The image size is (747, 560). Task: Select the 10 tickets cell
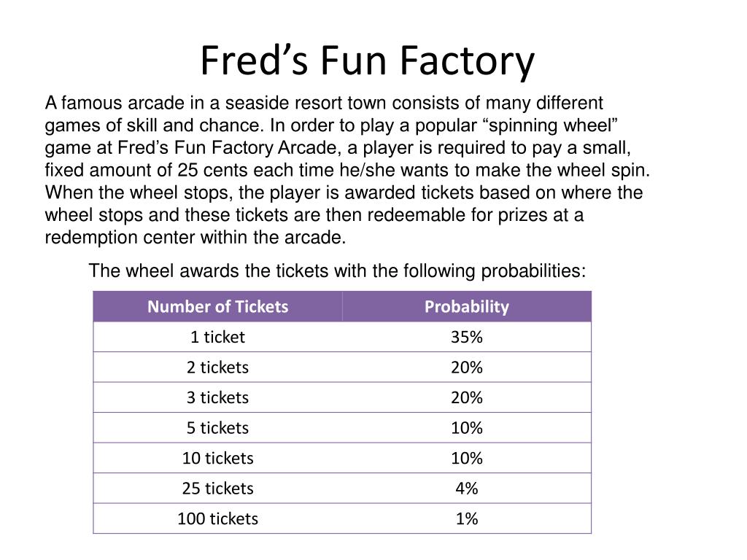point(217,458)
